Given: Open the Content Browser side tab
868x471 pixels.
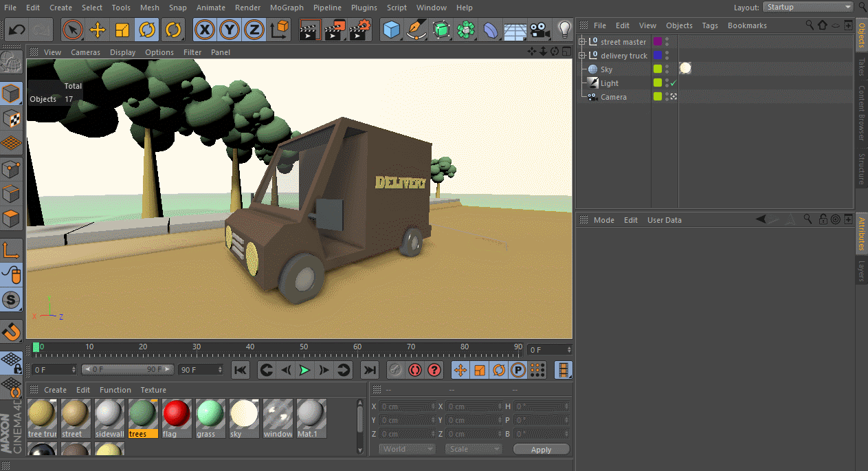Looking at the screenshot, I should pyautogui.click(x=861, y=113).
